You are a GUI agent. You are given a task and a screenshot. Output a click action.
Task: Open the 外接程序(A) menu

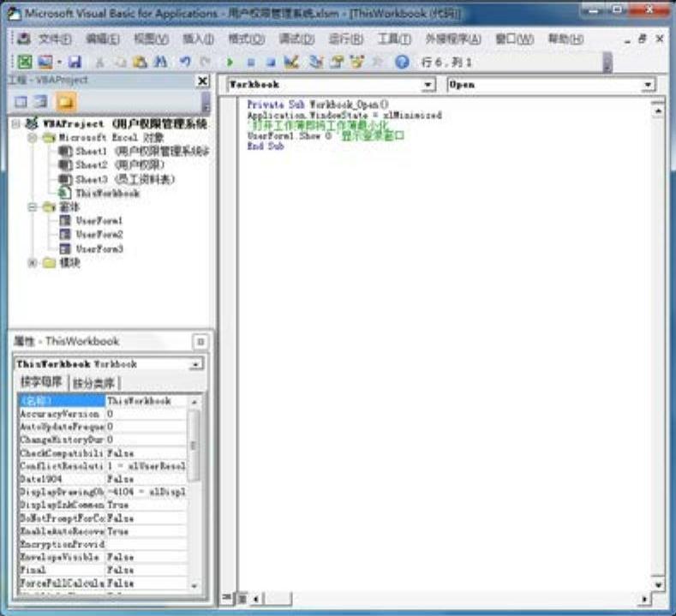(x=453, y=39)
